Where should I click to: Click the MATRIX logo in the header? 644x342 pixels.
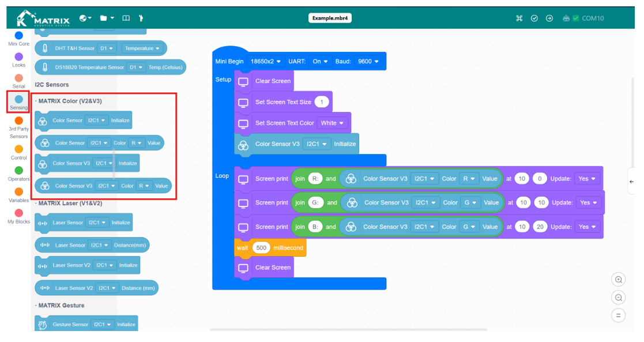point(43,18)
